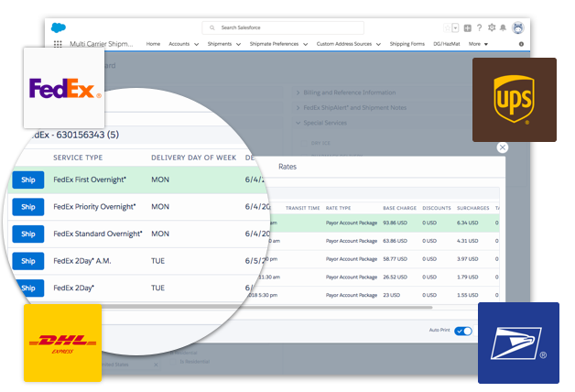The height and width of the screenshot is (392, 575).
Task: Click the Rates dialog title
Action: click(x=287, y=167)
